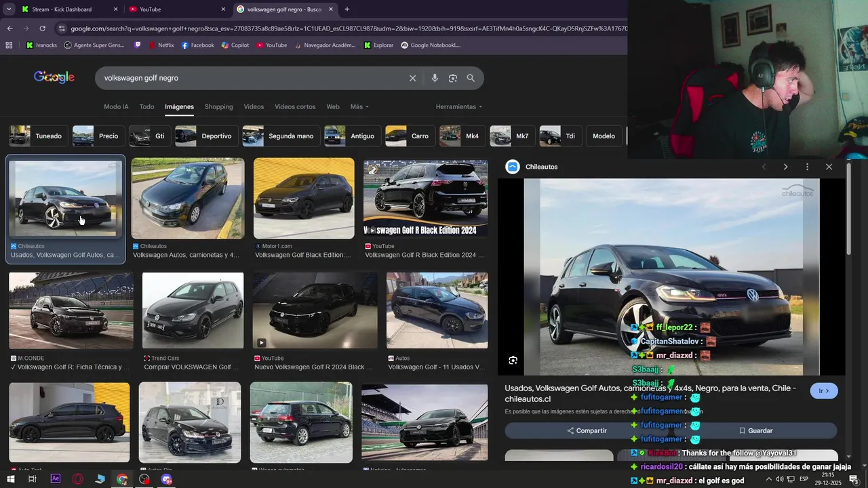Open the Shopping results tab
This screenshot has height=488, width=868.
(x=218, y=106)
